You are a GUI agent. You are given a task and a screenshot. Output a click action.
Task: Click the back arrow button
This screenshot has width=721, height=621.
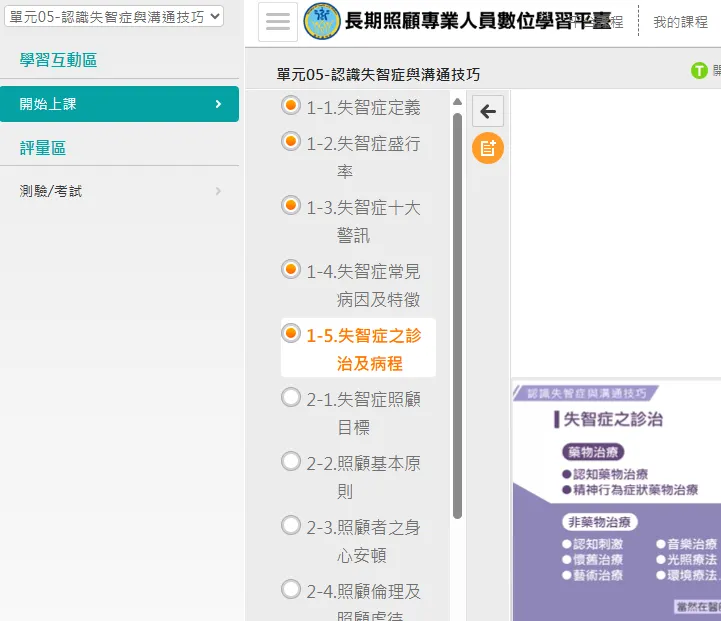pos(488,111)
